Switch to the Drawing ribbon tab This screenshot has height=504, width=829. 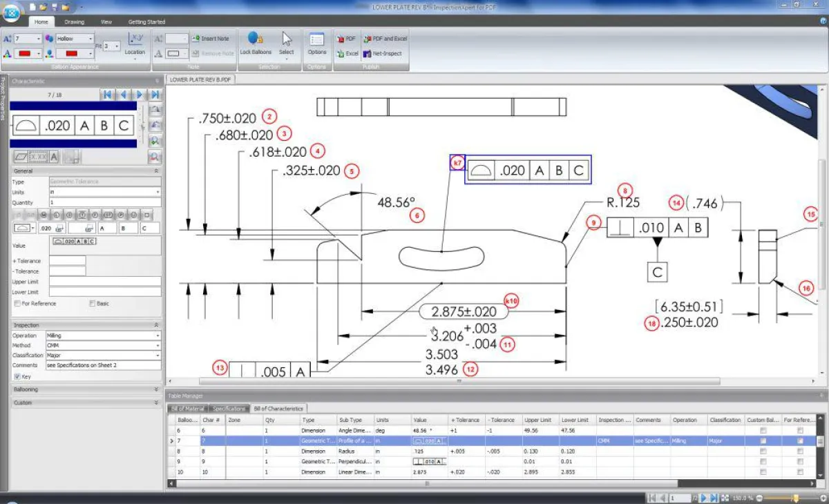click(x=75, y=21)
